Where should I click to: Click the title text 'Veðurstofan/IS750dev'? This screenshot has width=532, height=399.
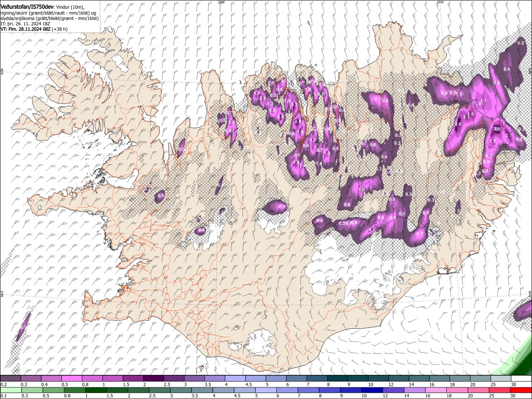point(27,7)
